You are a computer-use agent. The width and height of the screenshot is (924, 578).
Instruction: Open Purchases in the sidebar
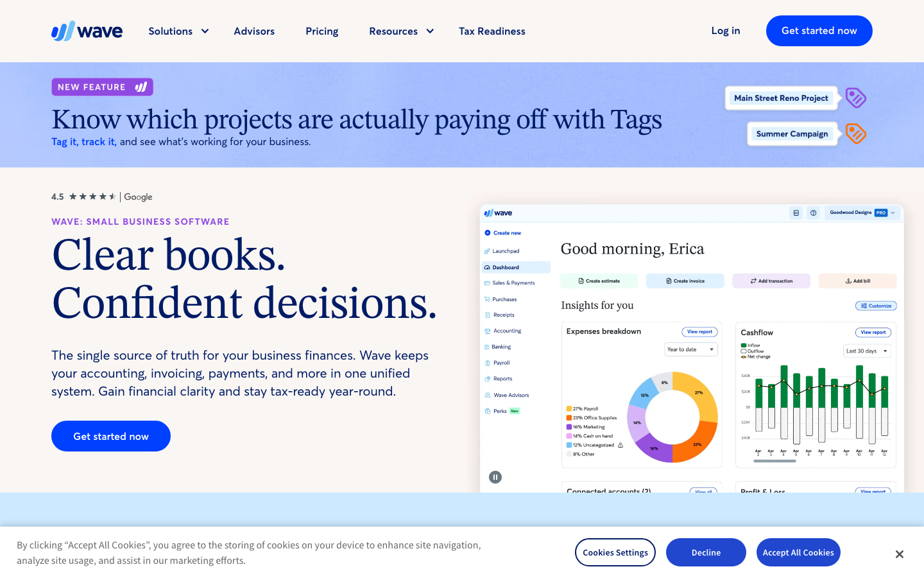(x=501, y=299)
